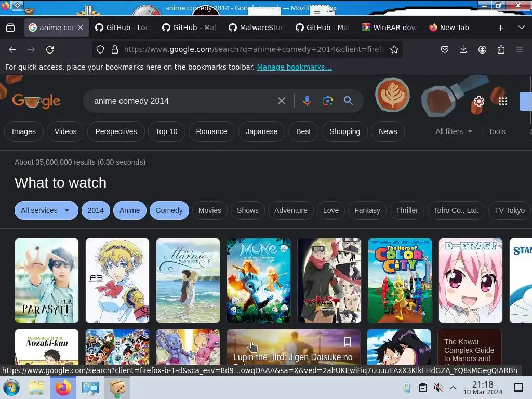Bookmark this page with star icon
Screen dimensions: 532x399
[394, 49]
